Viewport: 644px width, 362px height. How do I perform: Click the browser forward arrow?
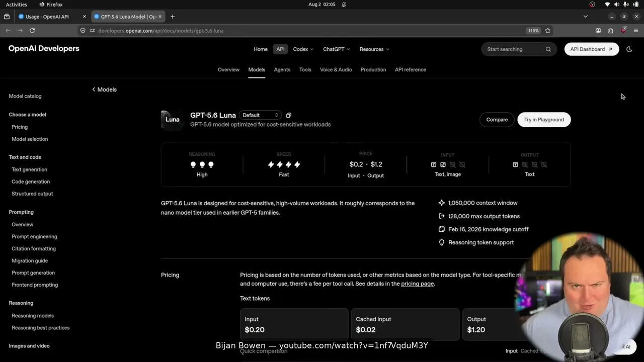pos(20,31)
